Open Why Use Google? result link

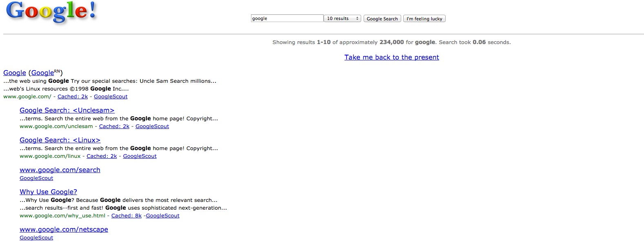[48, 192]
